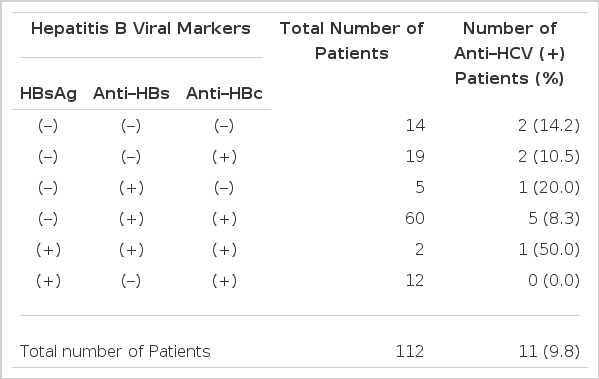Select the 1 (20.0) cell

click(x=549, y=187)
